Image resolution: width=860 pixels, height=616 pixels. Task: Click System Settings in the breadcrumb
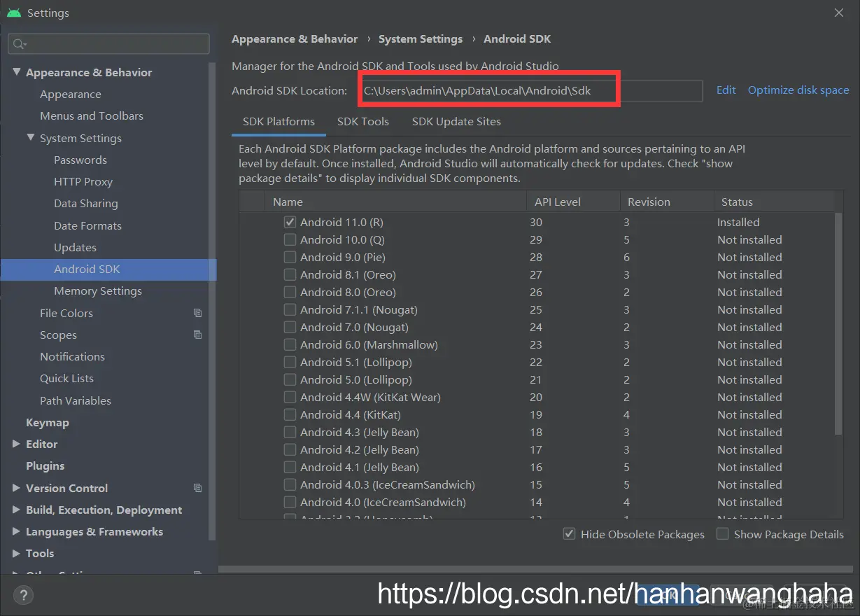[421, 39]
